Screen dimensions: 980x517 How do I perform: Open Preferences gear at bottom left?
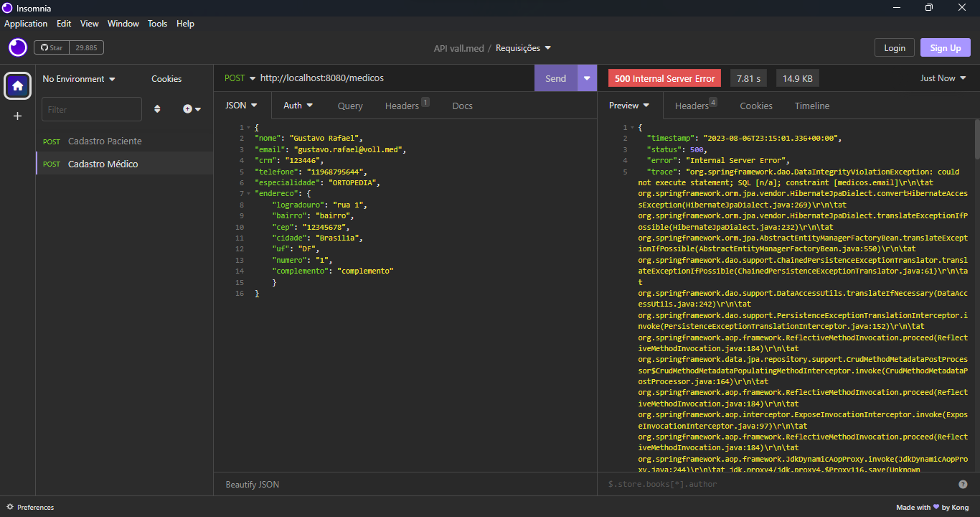pyautogui.click(x=30, y=508)
